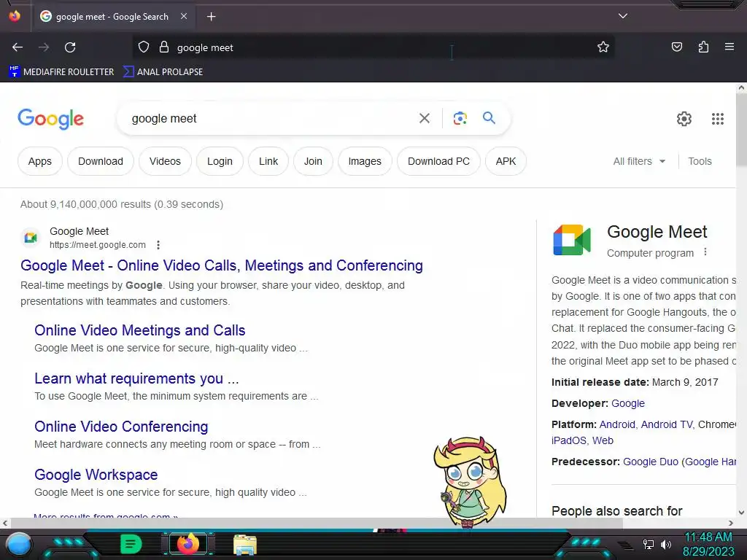
Task: Expand the All filters dropdown
Action: (x=639, y=161)
